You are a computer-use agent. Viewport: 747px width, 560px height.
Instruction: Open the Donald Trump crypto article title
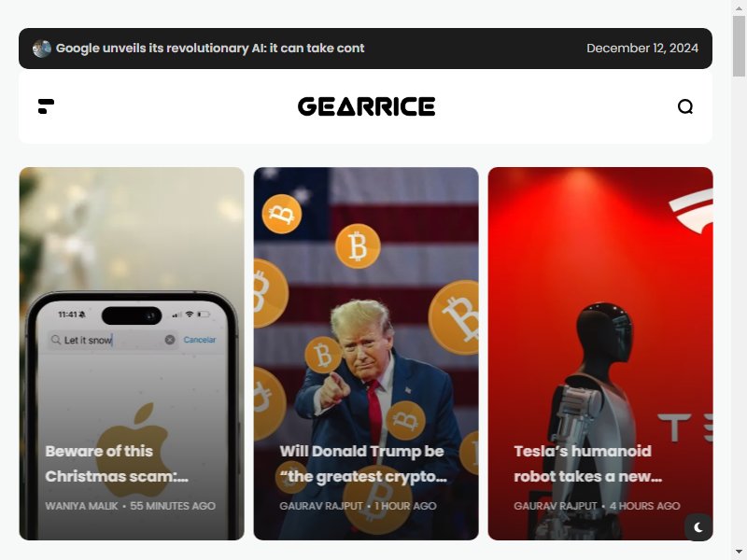[x=363, y=463]
